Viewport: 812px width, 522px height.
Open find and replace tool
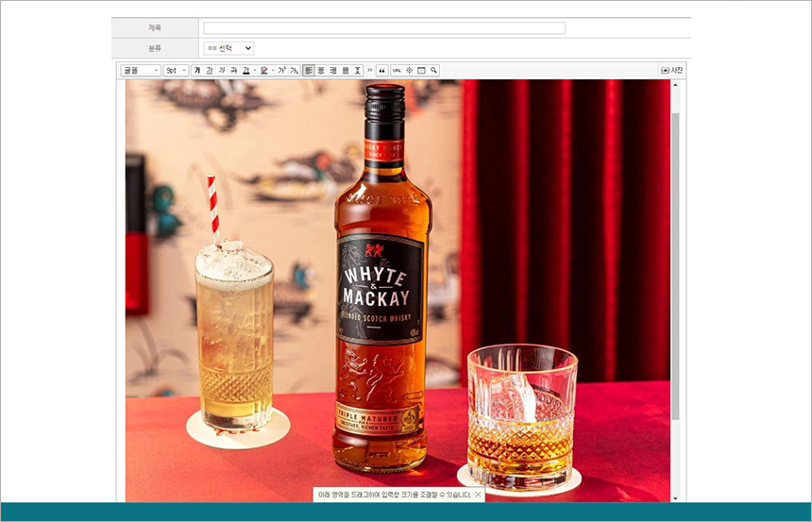click(433, 71)
